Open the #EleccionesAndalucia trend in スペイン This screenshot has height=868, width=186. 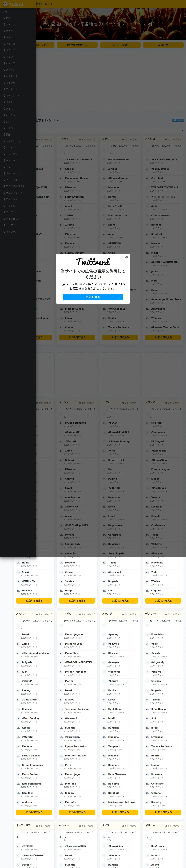tap(35, 653)
